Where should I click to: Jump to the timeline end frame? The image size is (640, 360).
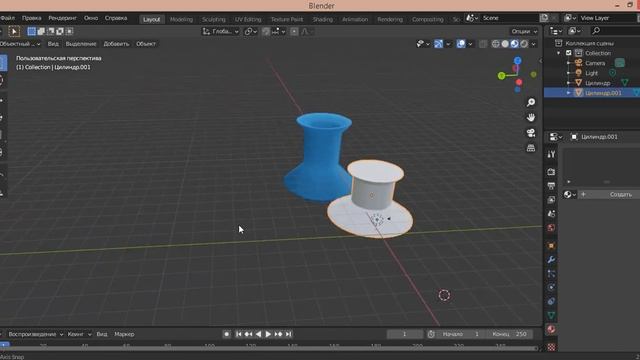point(289,334)
